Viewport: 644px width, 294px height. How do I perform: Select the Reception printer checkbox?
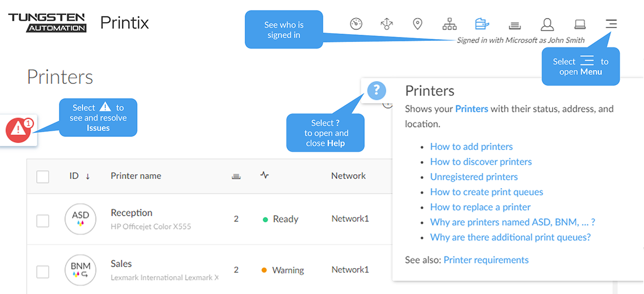42,221
